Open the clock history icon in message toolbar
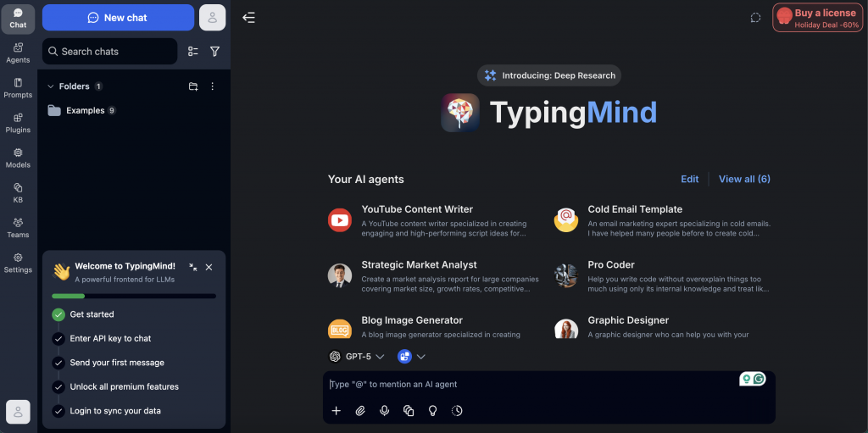 [457, 411]
